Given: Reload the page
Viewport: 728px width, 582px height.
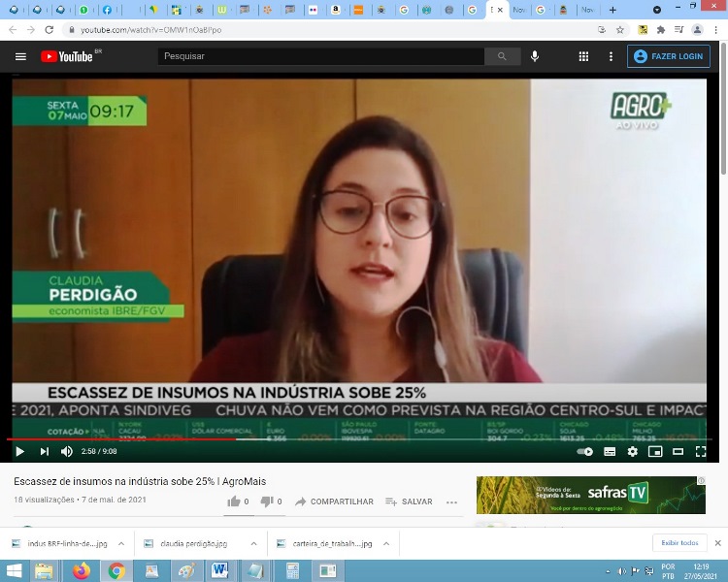Looking at the screenshot, I should [x=50, y=30].
